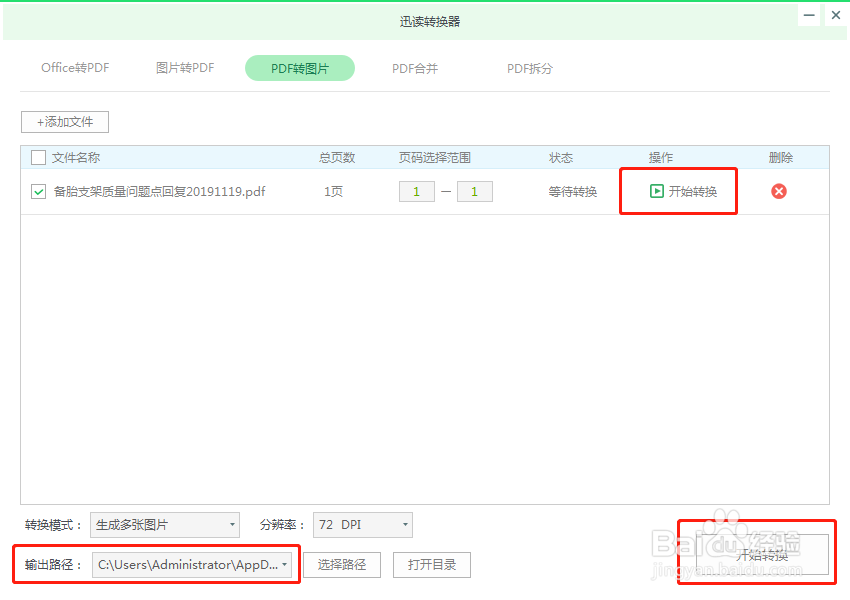Close the 迅读转换器 window
Image resolution: width=850 pixels, height=600 pixels.
coord(836,15)
